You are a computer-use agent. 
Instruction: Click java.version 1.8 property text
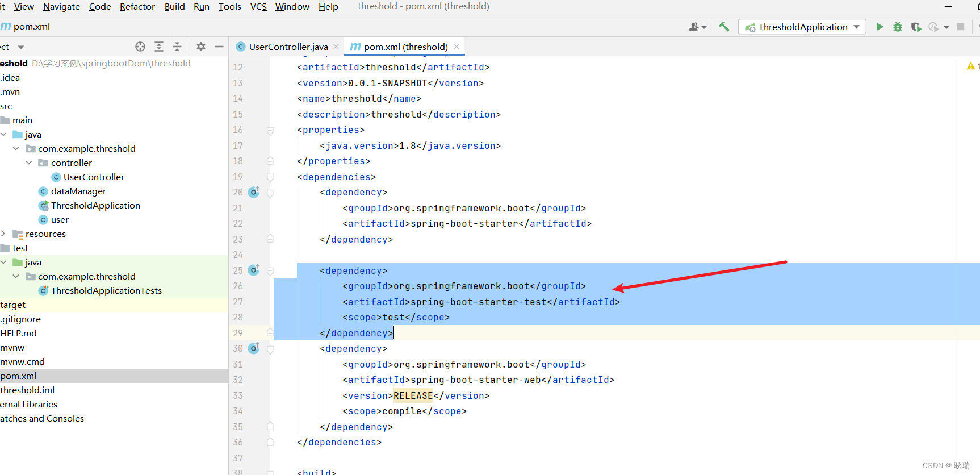pos(410,145)
